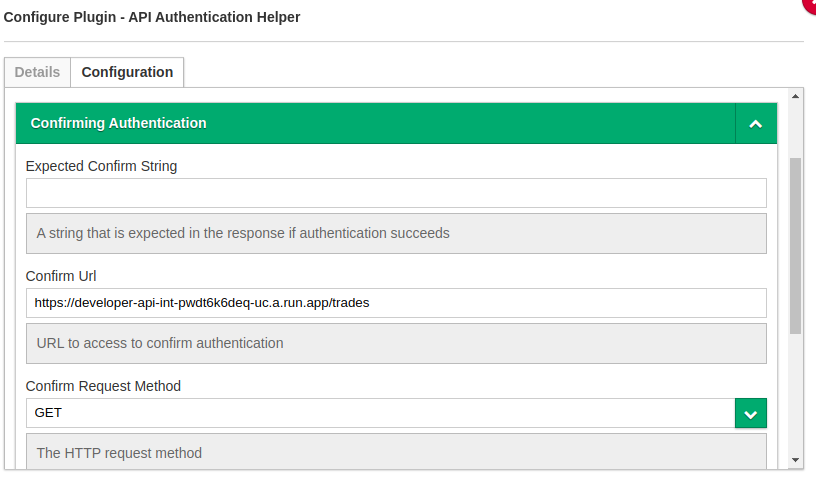Click the scrollbar down arrow
This screenshot has height=488, width=816.
click(x=796, y=460)
